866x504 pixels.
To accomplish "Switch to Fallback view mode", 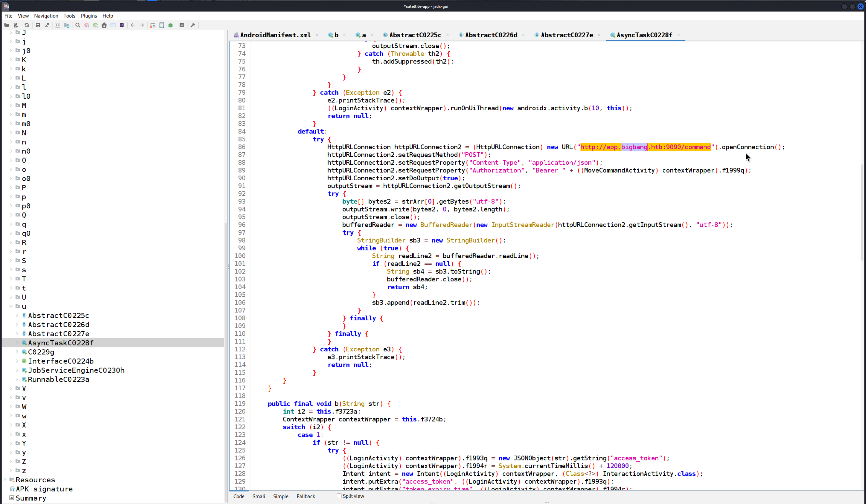I will tap(305, 496).
